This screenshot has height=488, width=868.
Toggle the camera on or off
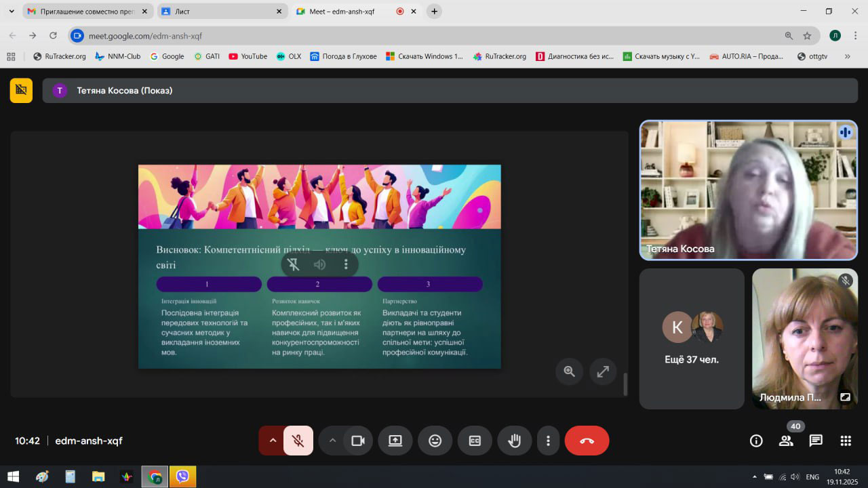click(x=357, y=441)
